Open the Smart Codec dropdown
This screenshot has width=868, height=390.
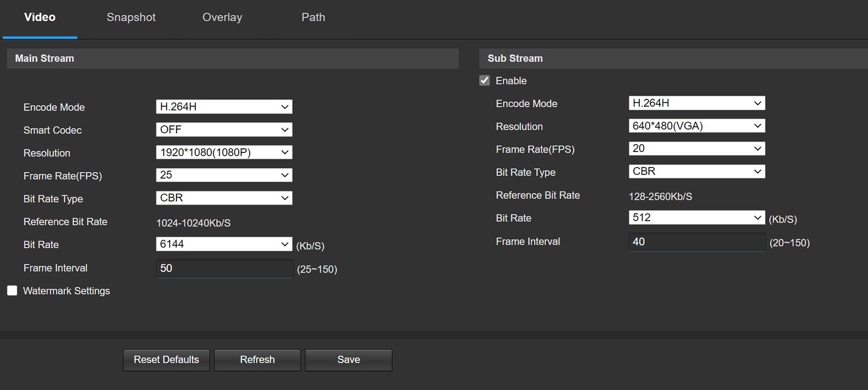point(224,130)
